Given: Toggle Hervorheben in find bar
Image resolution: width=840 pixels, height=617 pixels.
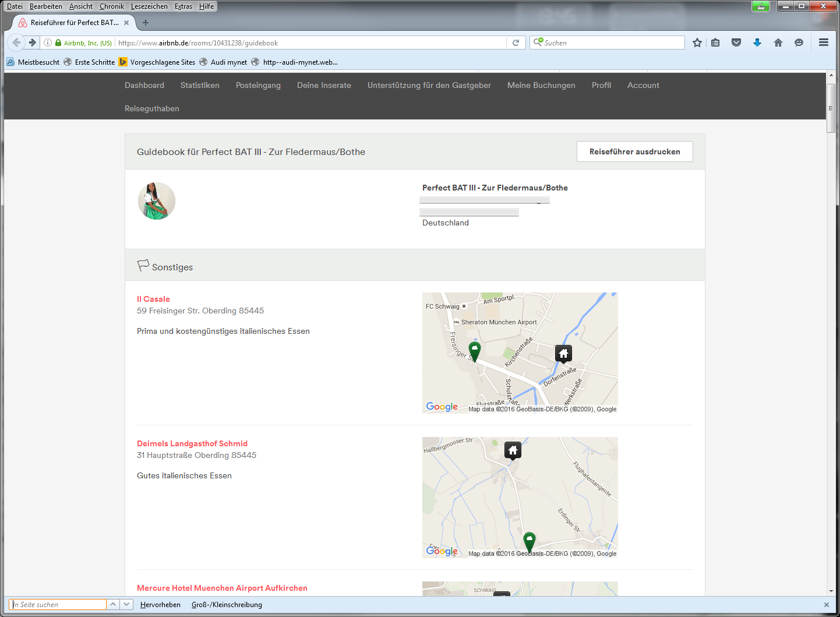Looking at the screenshot, I should tap(160, 605).
